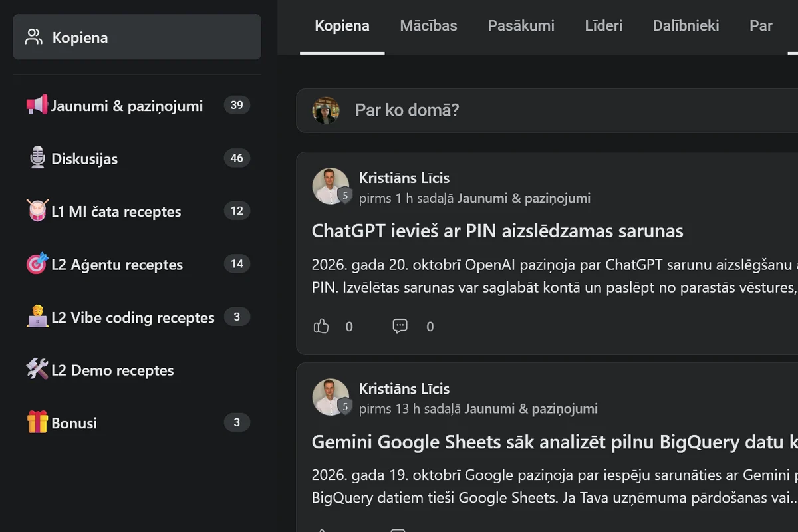Click Kristiāns Līcis avatar on ChatGPT post
The width and height of the screenshot is (798, 532).
coord(331,186)
